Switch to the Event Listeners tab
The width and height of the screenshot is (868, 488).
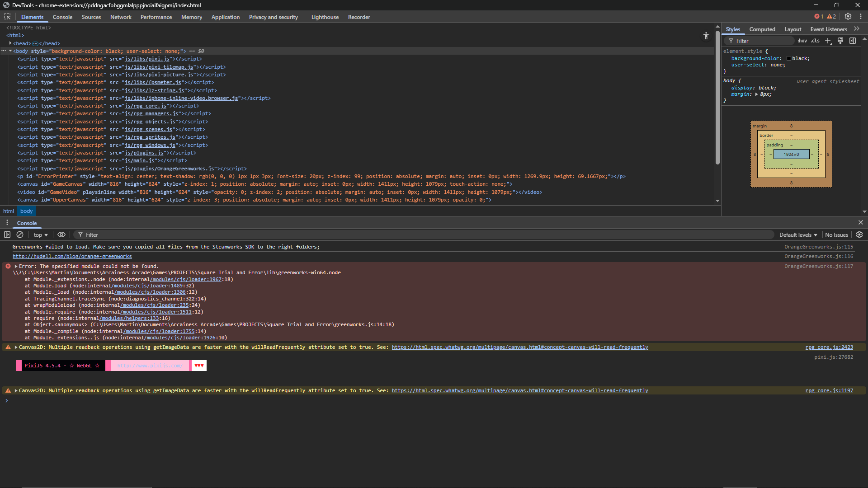tap(829, 29)
